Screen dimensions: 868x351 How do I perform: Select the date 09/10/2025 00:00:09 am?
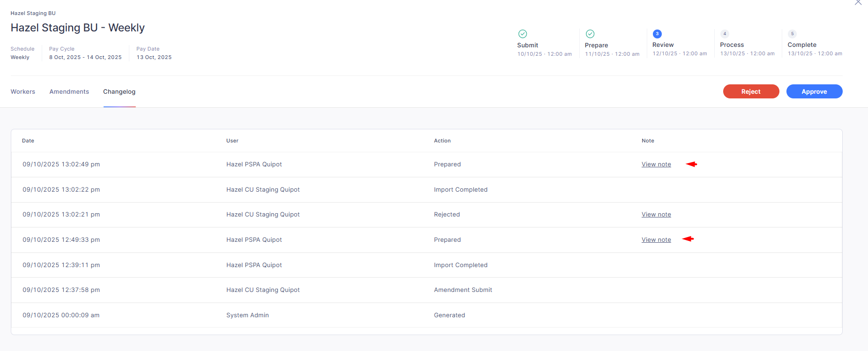[61, 315]
